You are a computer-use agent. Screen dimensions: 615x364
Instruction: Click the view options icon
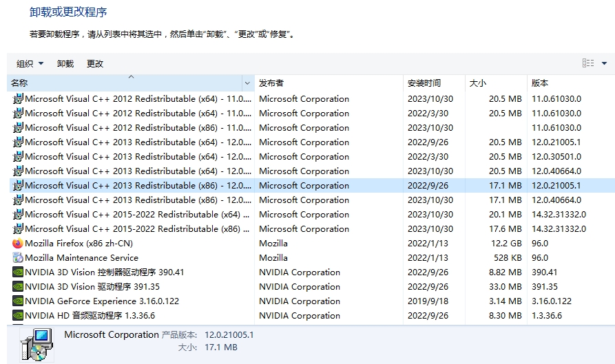click(588, 63)
